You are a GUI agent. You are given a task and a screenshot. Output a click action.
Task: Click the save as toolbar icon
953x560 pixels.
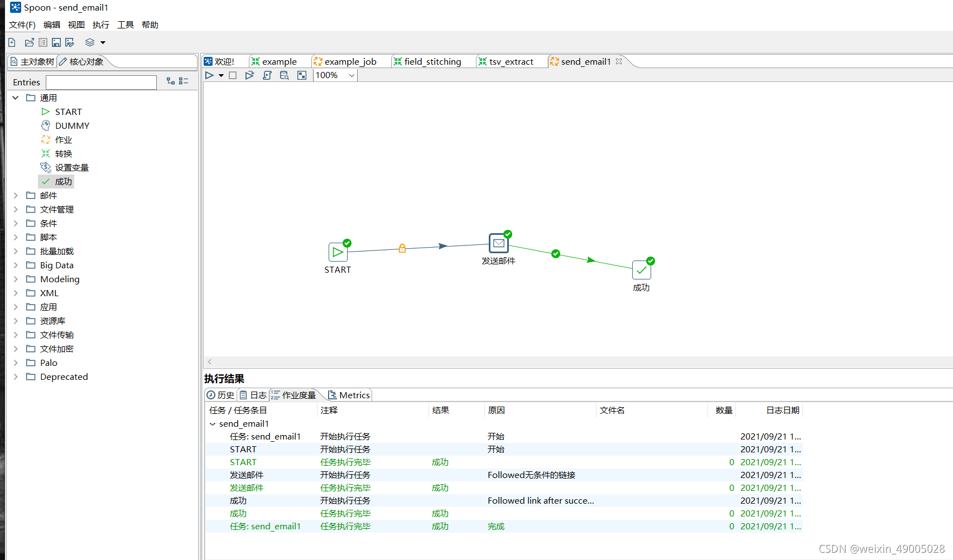[70, 42]
